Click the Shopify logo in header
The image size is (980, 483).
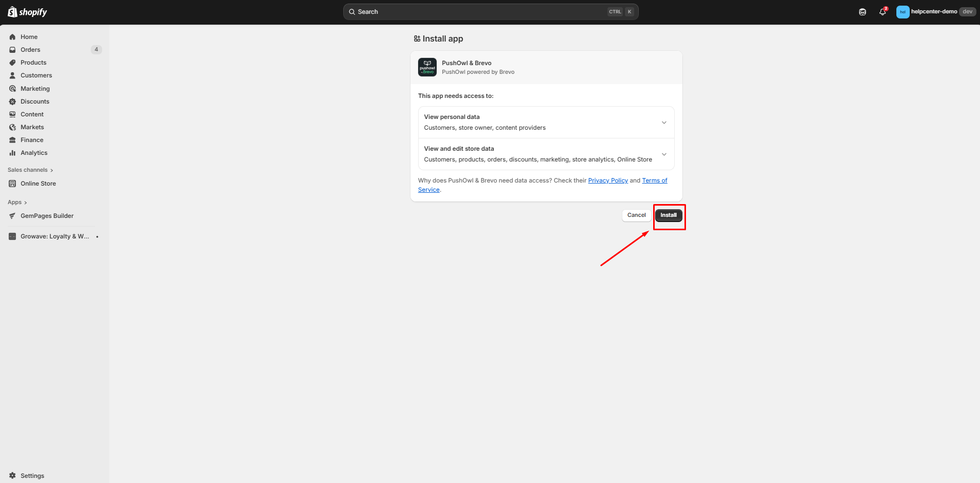tap(27, 12)
